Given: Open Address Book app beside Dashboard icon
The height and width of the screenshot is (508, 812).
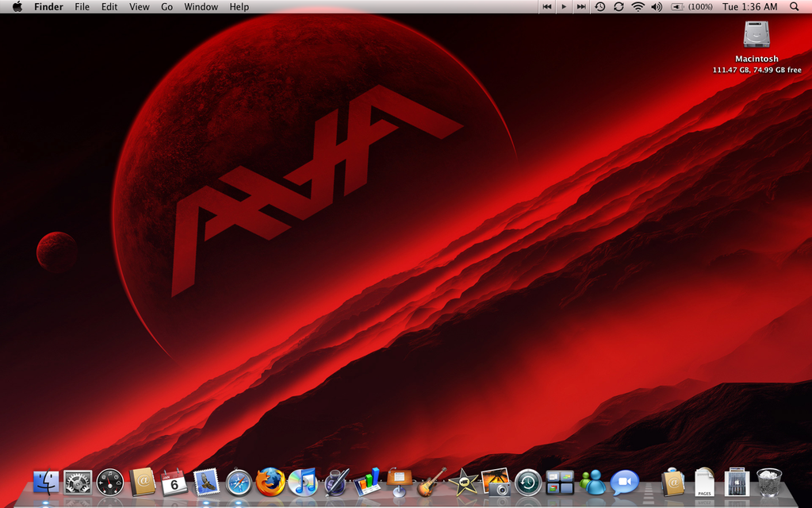Looking at the screenshot, I should (142, 483).
